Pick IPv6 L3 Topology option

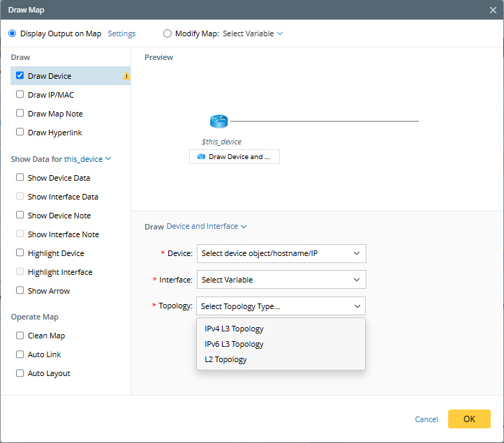point(234,344)
